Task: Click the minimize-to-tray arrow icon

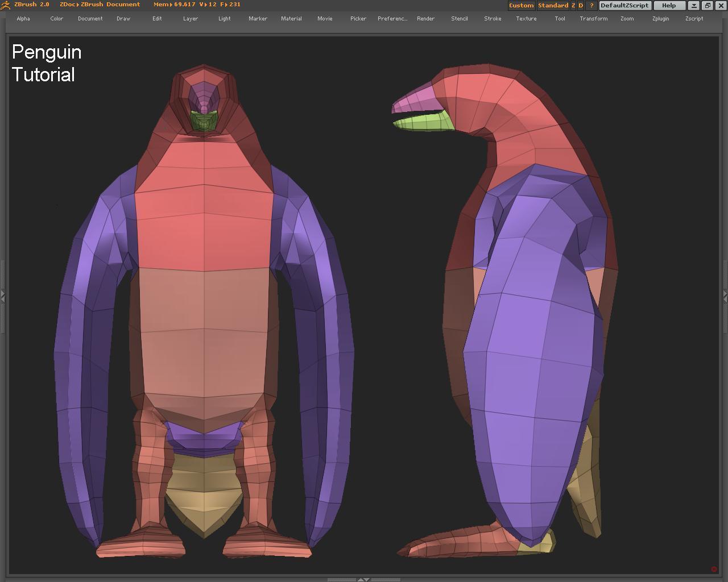Action: pyautogui.click(x=694, y=6)
